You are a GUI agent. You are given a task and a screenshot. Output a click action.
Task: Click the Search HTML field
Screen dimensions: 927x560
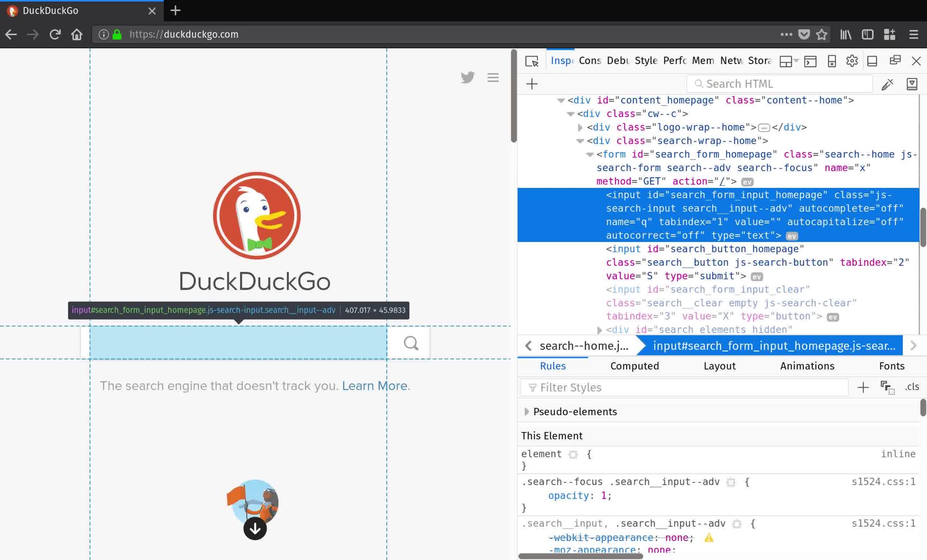(x=780, y=84)
